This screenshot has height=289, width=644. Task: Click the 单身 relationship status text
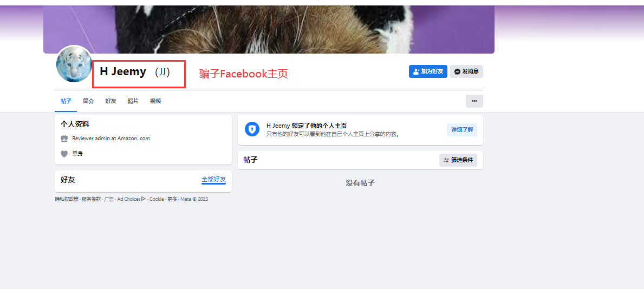point(77,154)
